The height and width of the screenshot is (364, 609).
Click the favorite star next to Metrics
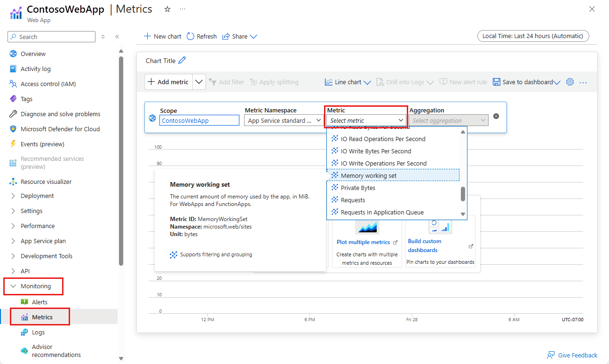coord(167,9)
